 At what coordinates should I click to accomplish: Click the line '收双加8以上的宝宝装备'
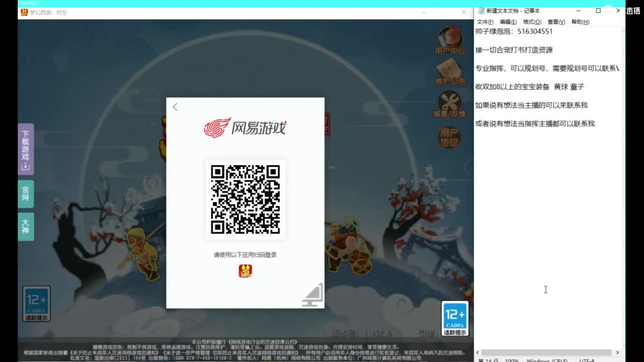click(529, 87)
